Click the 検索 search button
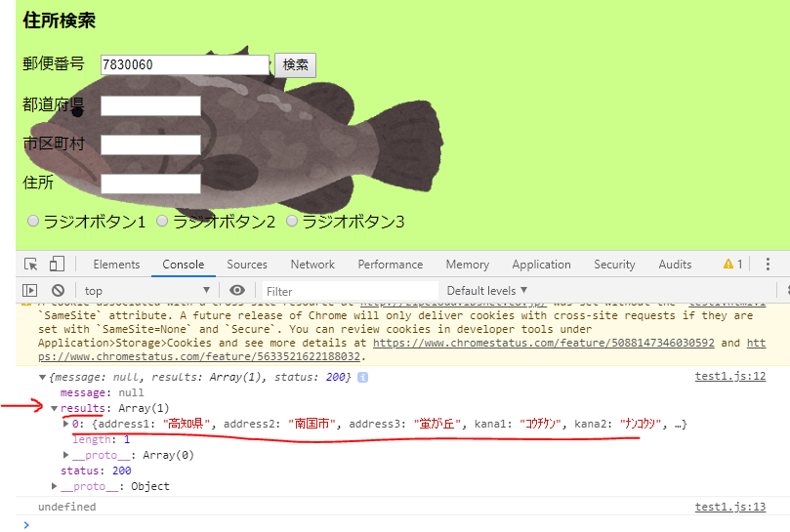The image size is (790, 532). coord(295,65)
